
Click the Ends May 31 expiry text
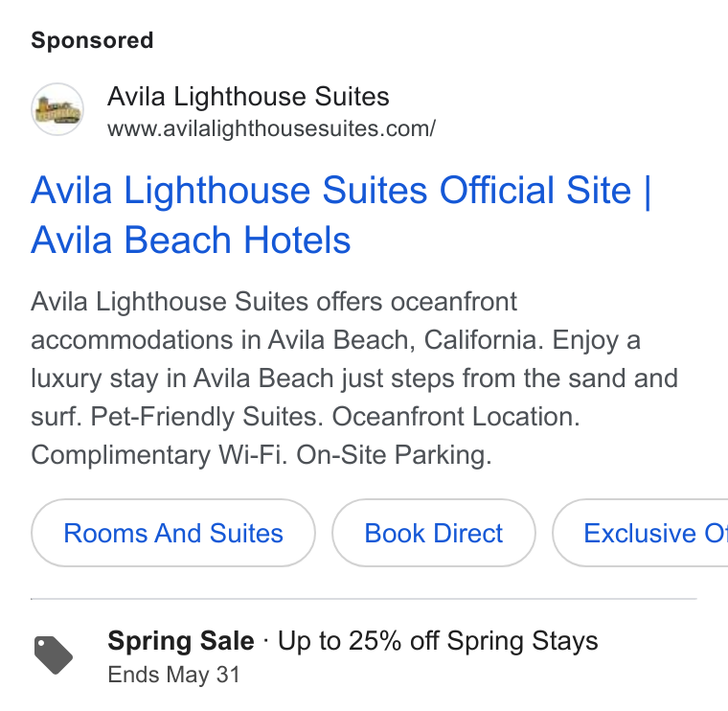click(173, 675)
